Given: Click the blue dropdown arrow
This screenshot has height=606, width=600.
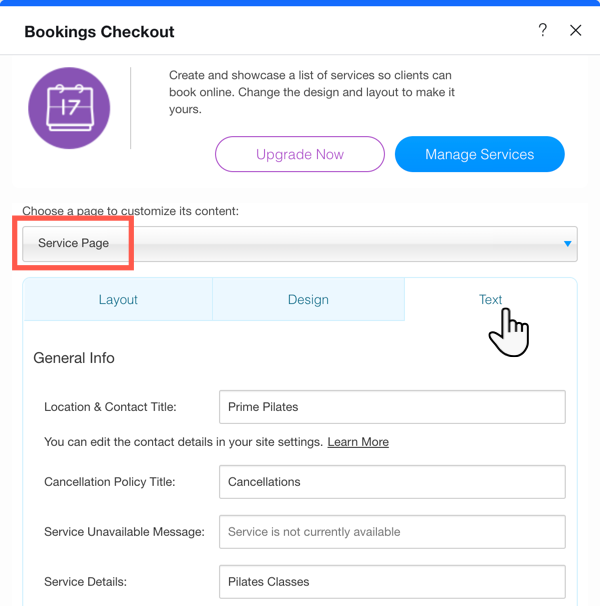Looking at the screenshot, I should tap(568, 243).
